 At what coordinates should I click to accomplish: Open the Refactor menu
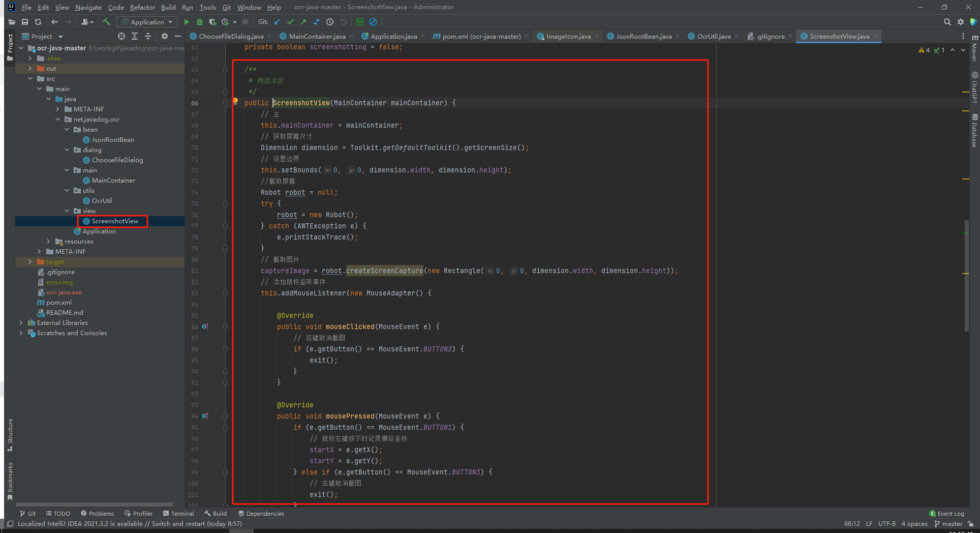pos(142,7)
